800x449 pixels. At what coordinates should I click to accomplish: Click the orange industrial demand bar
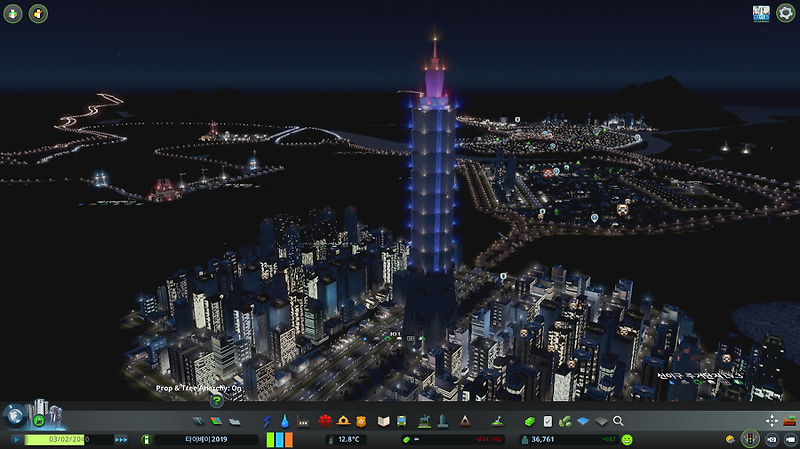(289, 439)
